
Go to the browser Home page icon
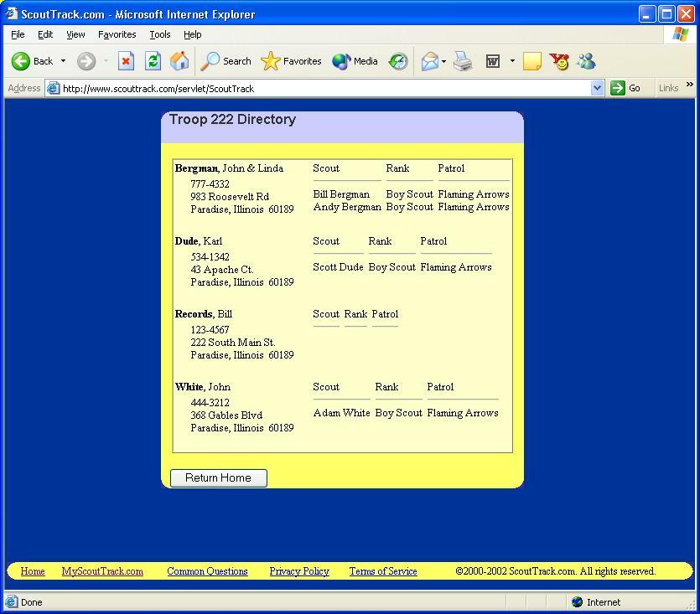(179, 61)
